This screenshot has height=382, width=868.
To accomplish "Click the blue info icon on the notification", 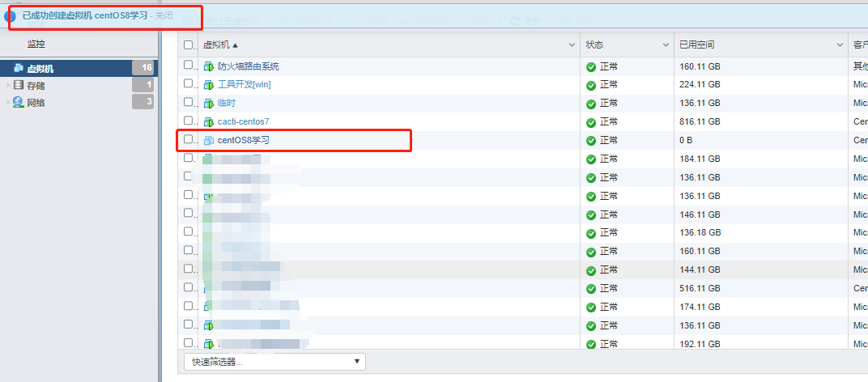I will tap(10, 15).
